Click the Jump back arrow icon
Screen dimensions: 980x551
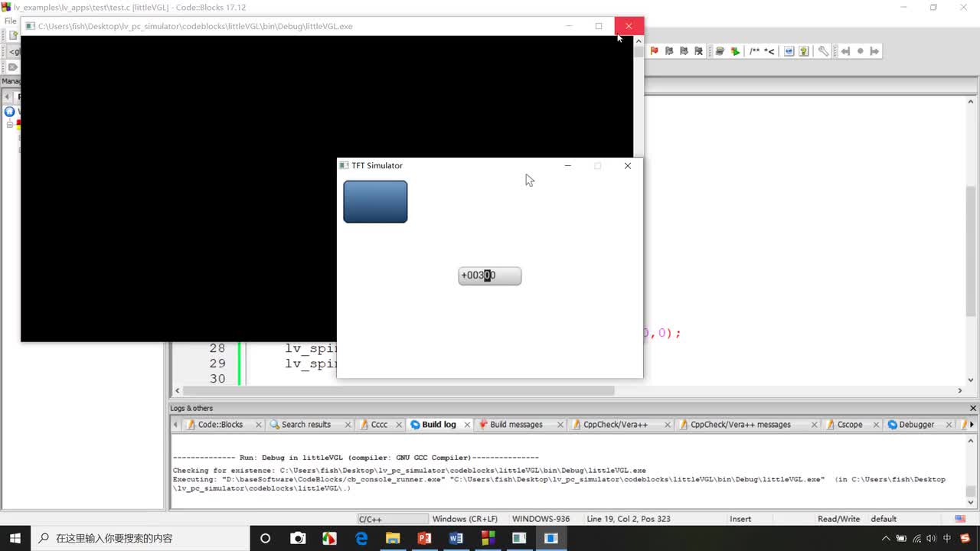[845, 51]
